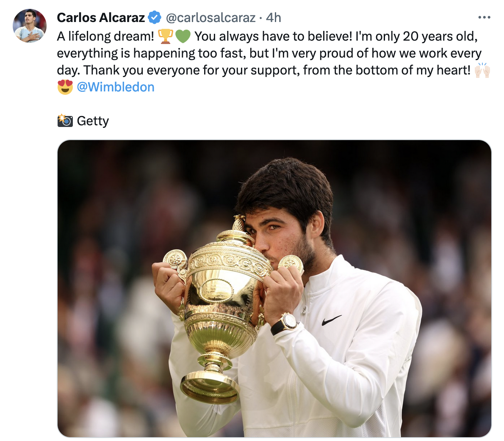Click the camera flash emoji beside Getty
Screen dimensions: 504x441
(65, 121)
